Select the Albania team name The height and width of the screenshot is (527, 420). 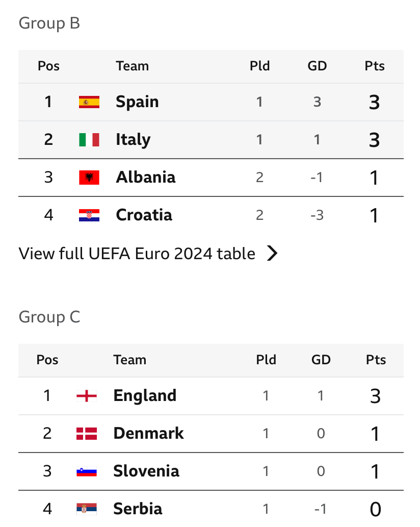click(x=145, y=177)
